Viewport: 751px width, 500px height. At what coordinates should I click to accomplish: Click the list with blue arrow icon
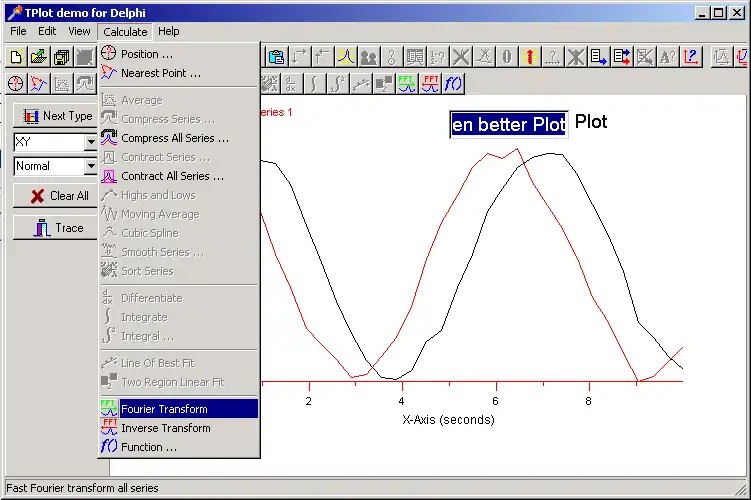coord(598,57)
